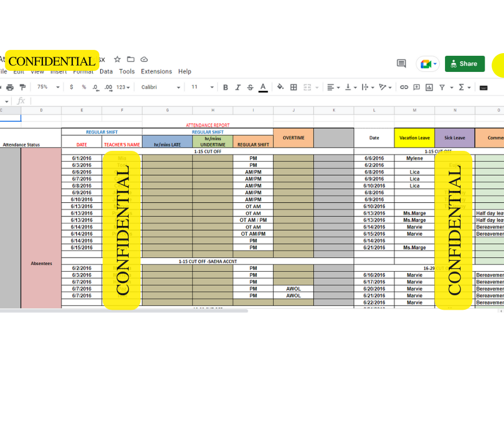Apply bold formatting
Viewport: 504px width, 423px height.
click(225, 87)
